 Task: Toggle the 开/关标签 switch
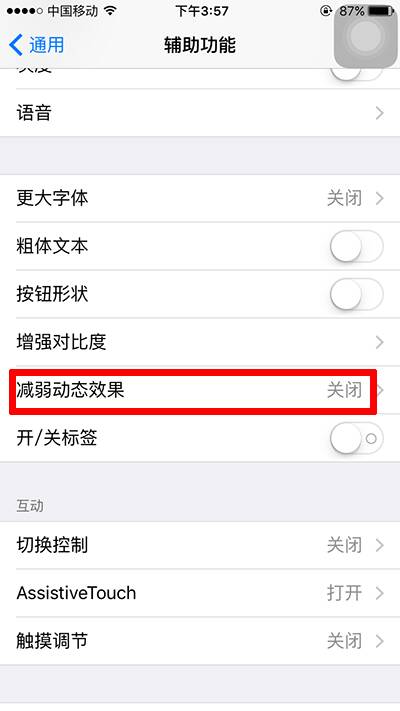[356, 438]
